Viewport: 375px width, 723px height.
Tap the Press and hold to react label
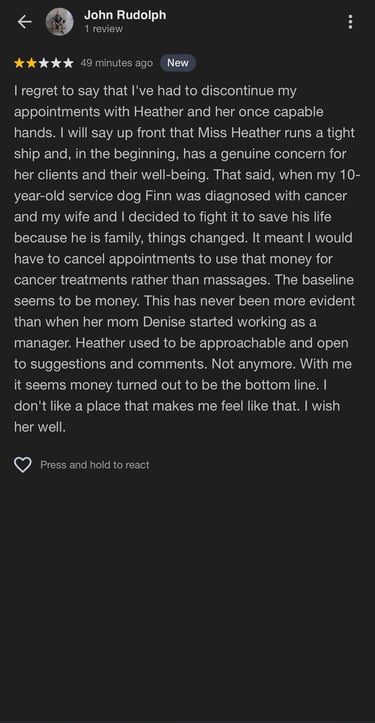tap(95, 465)
